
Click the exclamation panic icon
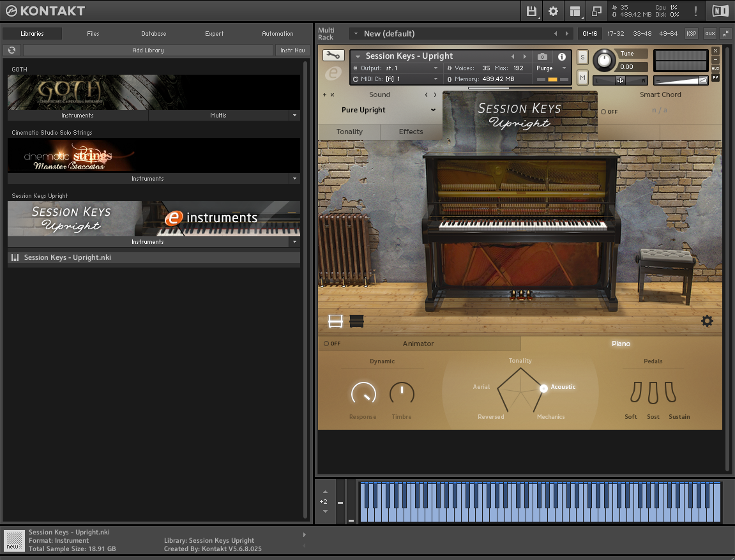click(695, 11)
